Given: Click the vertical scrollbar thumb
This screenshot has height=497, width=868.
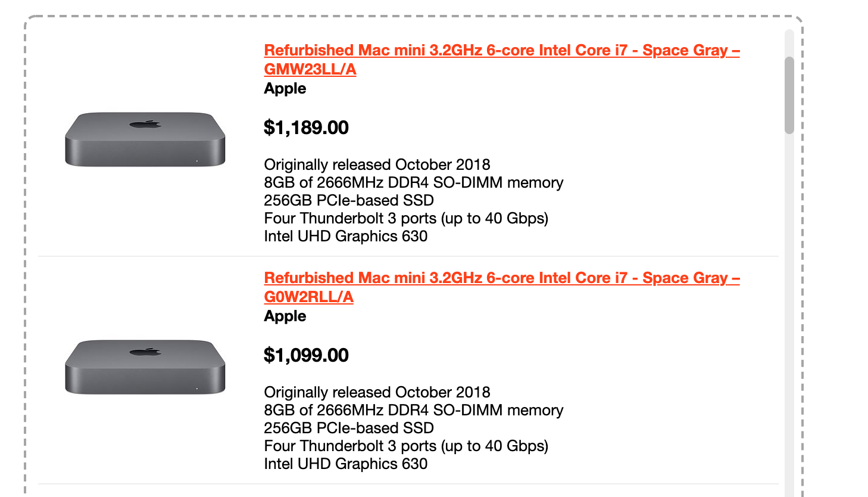Looking at the screenshot, I should tap(789, 95).
